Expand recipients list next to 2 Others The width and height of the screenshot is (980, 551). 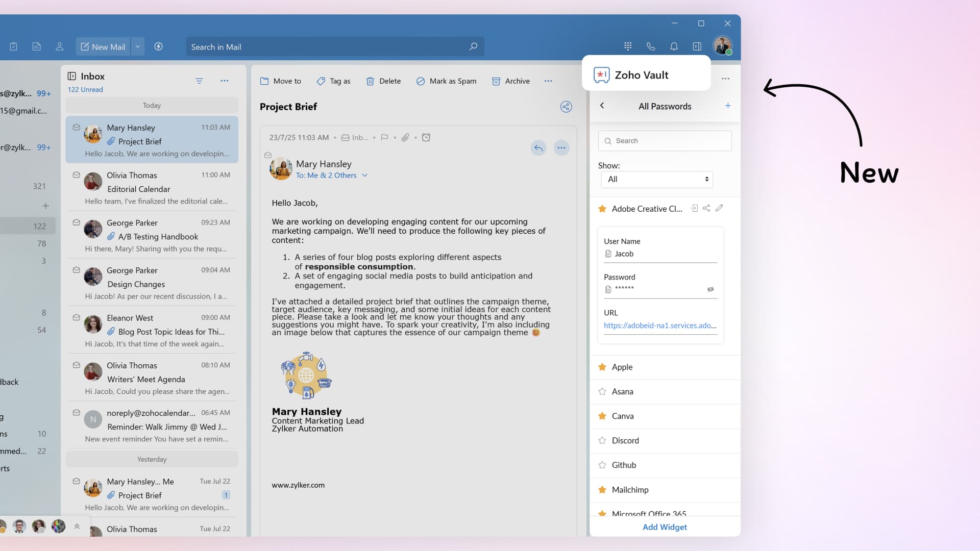365,176
